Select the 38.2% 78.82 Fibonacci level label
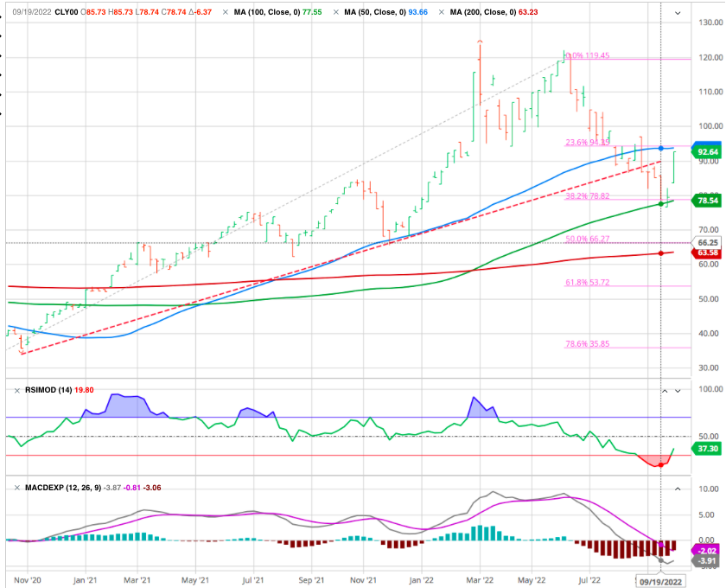Screen dimensions: 726x588 [x=588, y=196]
